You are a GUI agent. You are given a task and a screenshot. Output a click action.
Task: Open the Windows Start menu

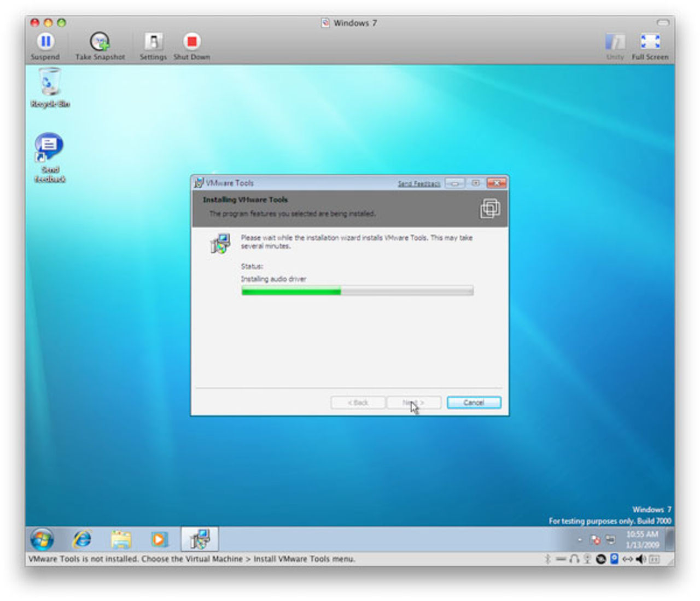click(42, 539)
